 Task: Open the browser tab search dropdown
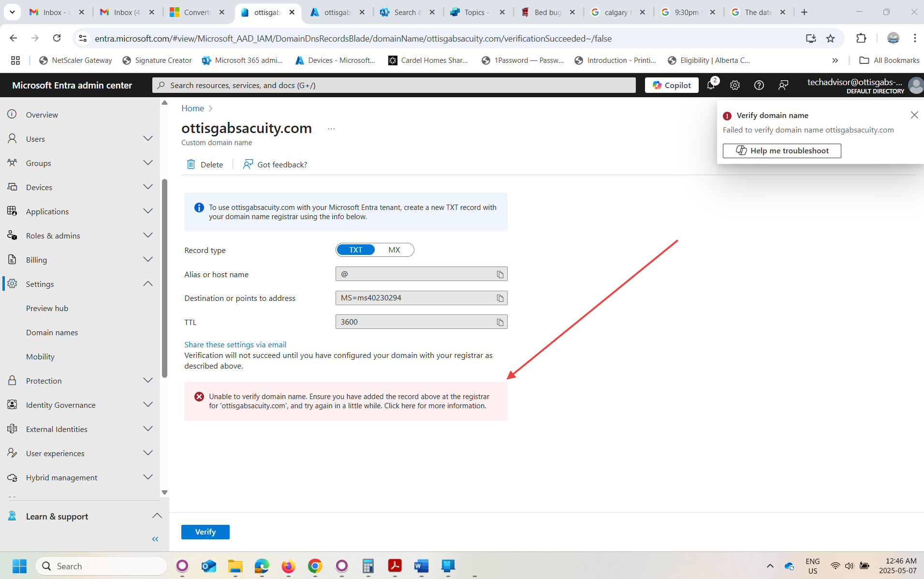click(12, 12)
